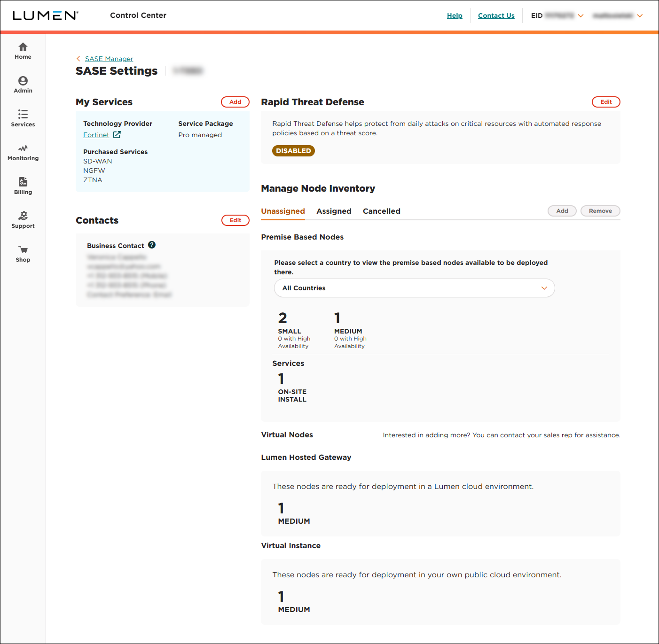Screen dimensions: 659x644
Task: Click the Contact Us link
Action: [496, 16]
